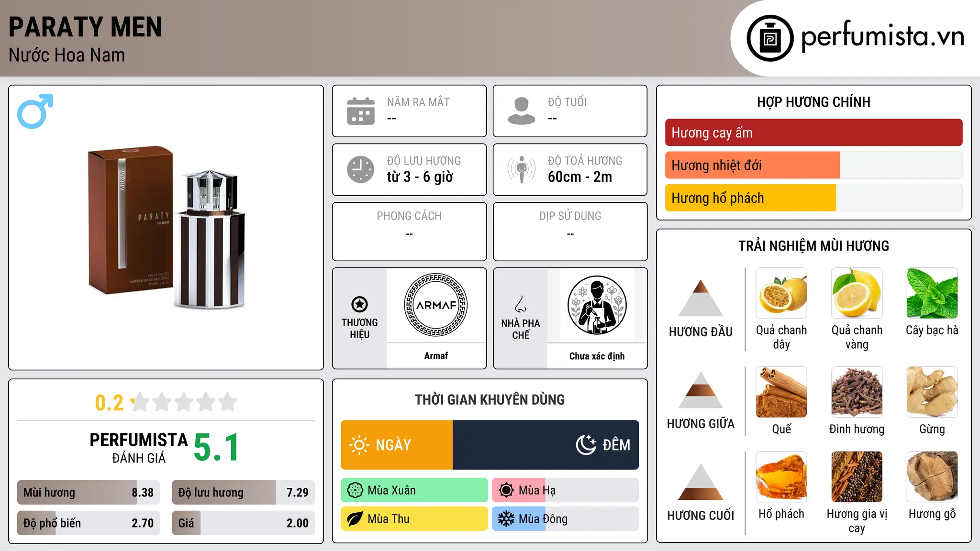Click the Hương cuối pyramid icon

click(701, 482)
